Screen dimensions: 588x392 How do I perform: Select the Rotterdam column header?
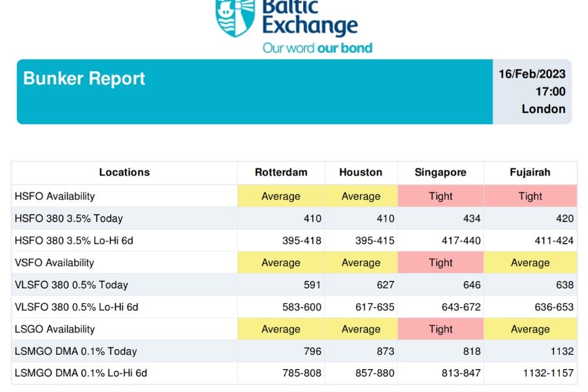coord(281,172)
